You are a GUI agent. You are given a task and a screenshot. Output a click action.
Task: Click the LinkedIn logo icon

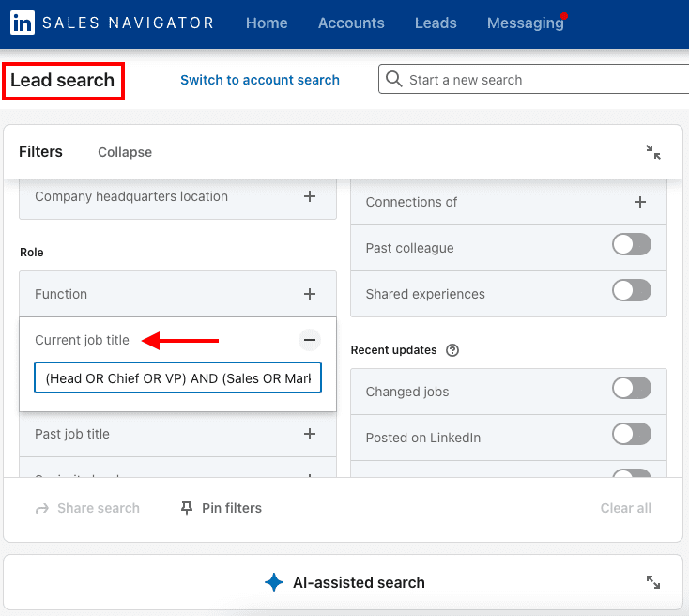pyautogui.click(x=23, y=23)
